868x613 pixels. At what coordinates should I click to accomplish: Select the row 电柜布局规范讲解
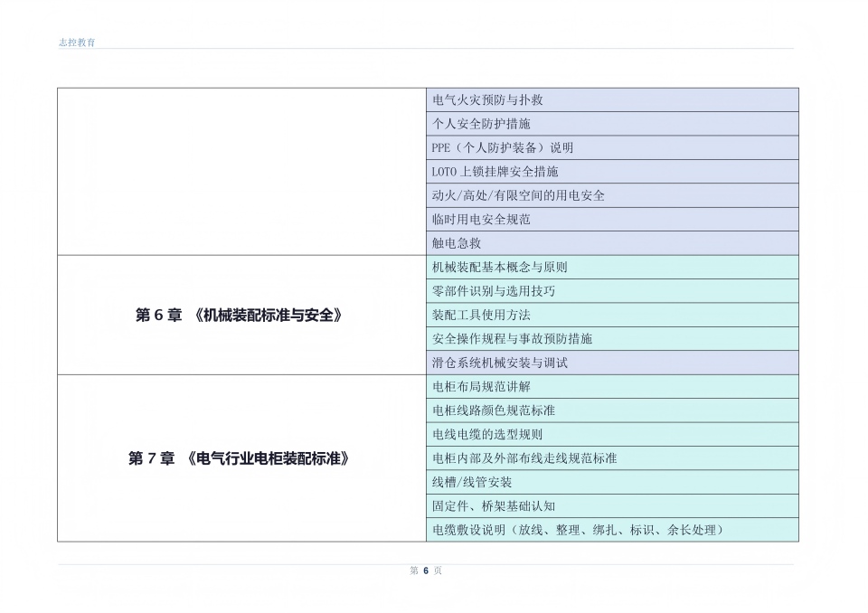pos(612,387)
